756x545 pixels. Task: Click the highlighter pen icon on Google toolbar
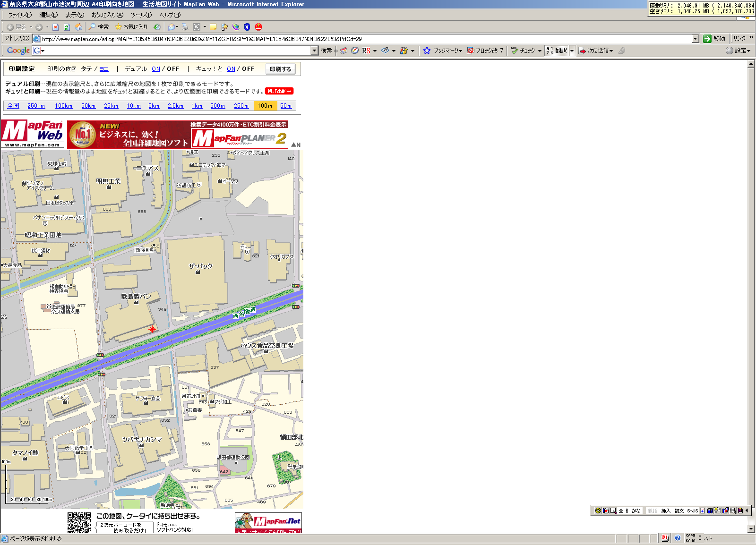[x=622, y=51]
